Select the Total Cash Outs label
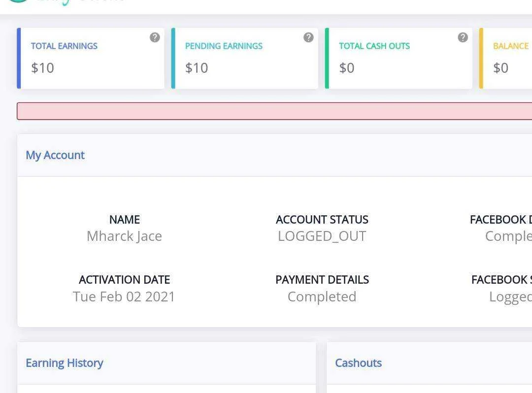The width and height of the screenshot is (532, 393). 374,46
